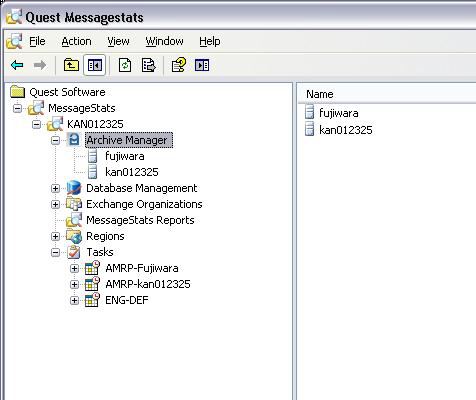Open the Window menu

pos(164,41)
